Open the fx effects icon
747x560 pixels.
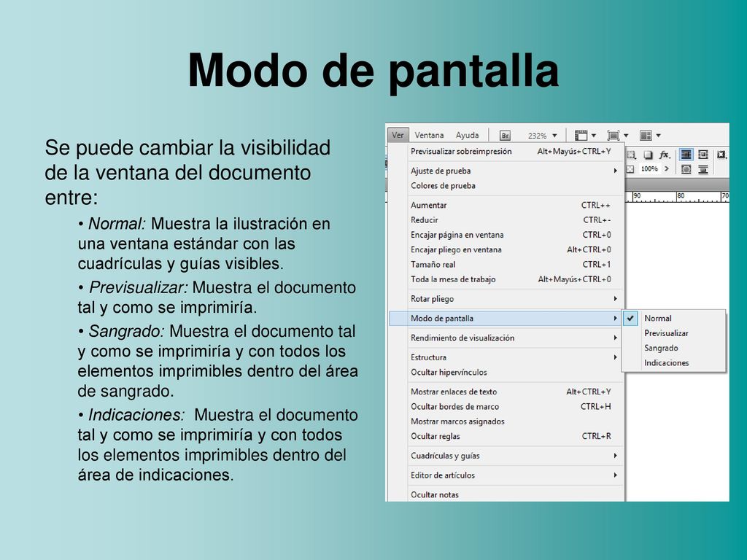tap(664, 155)
